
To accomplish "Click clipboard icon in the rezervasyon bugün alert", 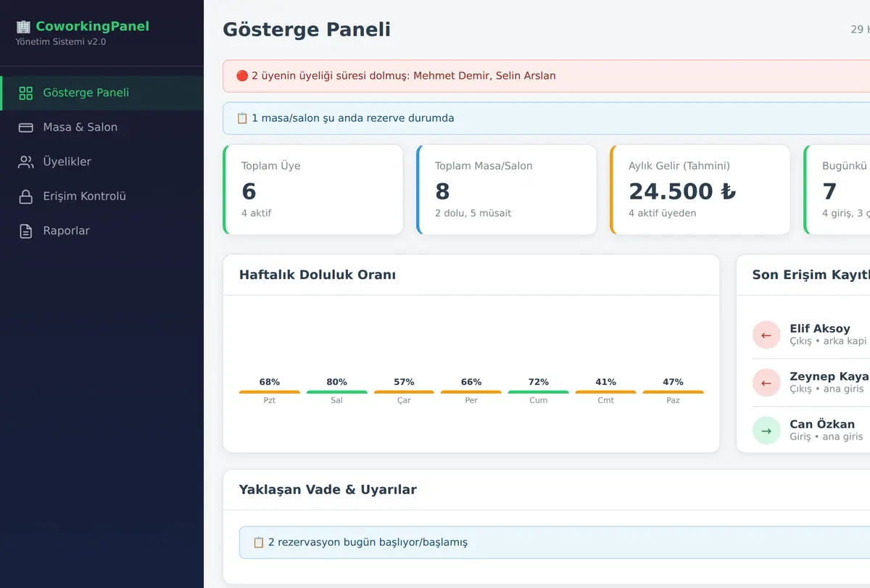I will coord(259,542).
